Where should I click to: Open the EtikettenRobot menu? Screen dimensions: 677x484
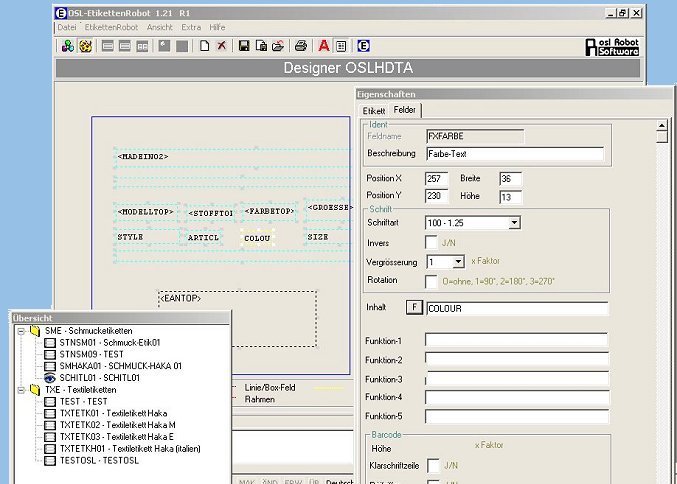pyautogui.click(x=111, y=27)
